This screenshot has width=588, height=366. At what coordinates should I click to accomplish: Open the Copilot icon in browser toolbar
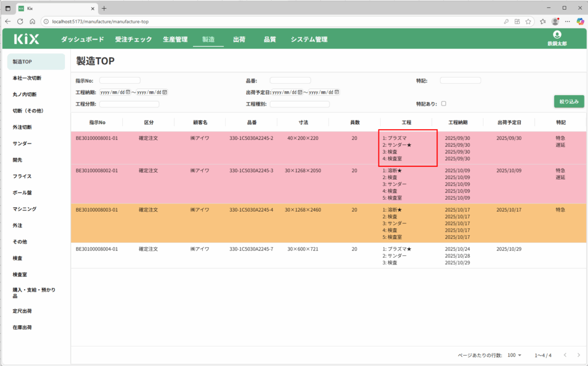pos(580,21)
